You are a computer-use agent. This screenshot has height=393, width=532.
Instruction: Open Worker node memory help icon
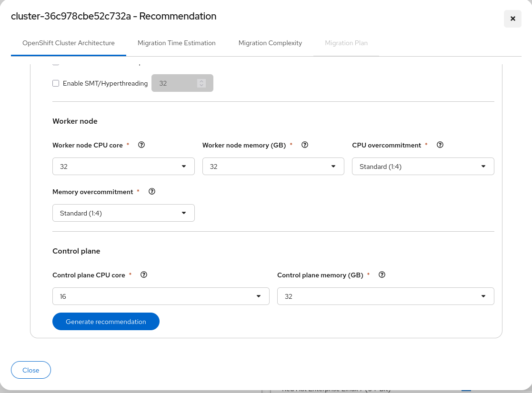click(305, 145)
